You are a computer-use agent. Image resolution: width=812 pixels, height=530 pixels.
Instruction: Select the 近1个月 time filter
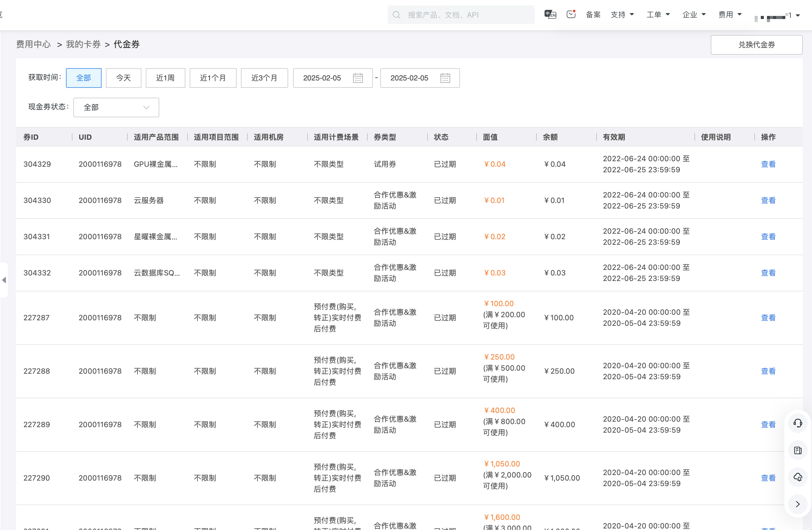(x=213, y=78)
